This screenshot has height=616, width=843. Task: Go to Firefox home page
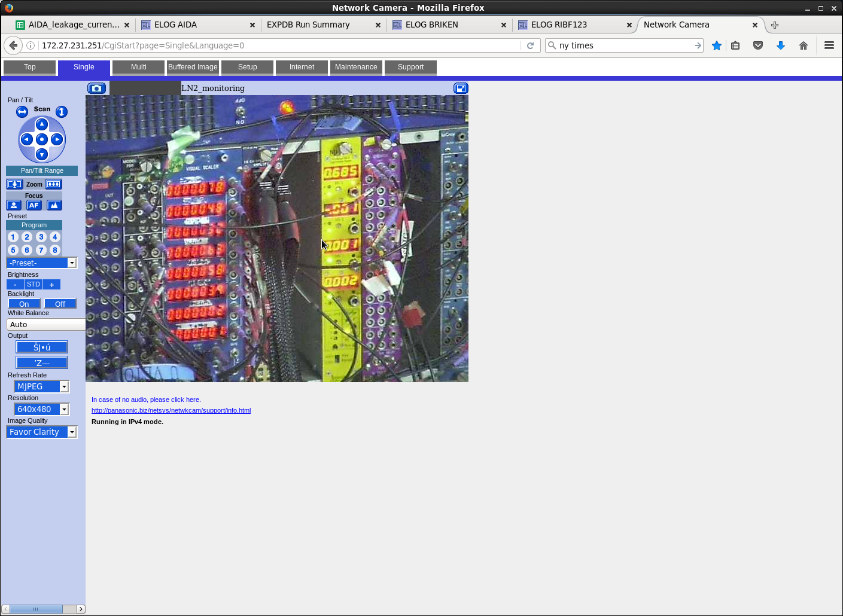[804, 45]
